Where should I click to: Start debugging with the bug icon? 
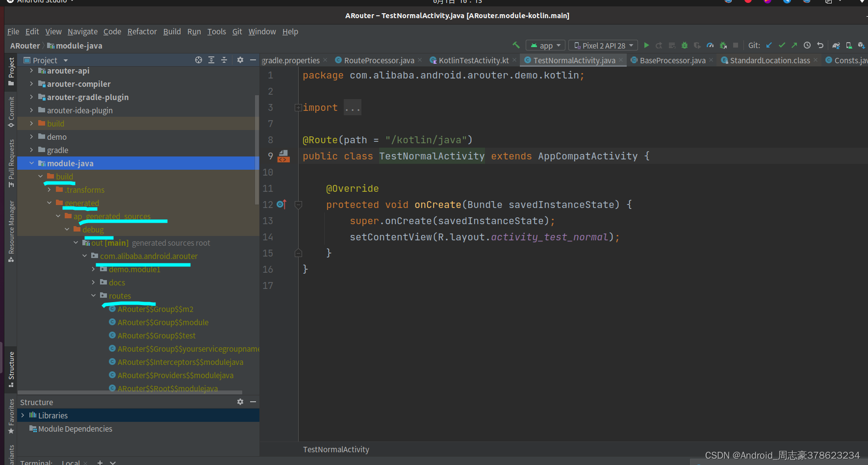685,45
